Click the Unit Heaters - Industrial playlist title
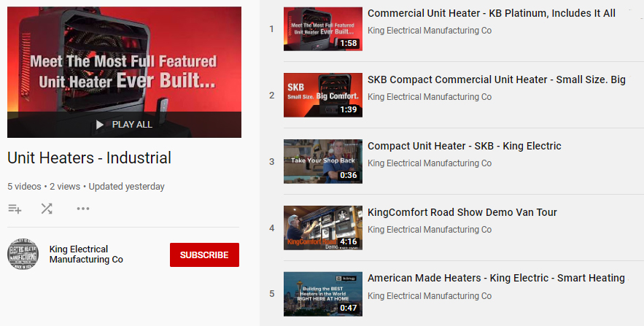644x326 pixels. point(89,158)
